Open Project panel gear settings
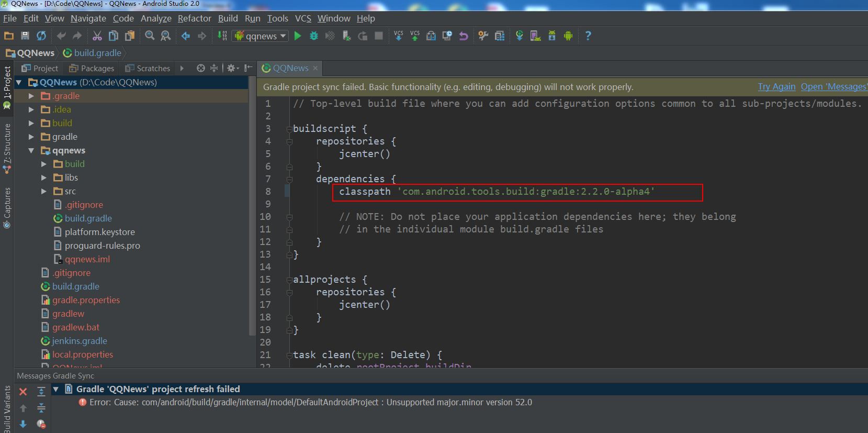 pos(233,68)
